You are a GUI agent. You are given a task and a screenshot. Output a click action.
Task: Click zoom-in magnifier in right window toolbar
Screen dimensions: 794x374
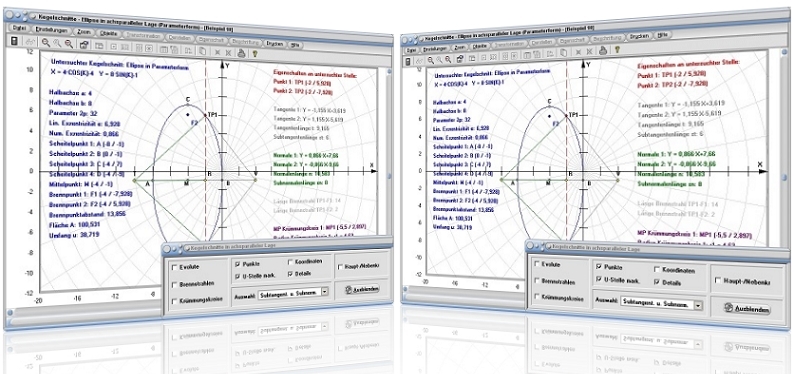point(430,60)
